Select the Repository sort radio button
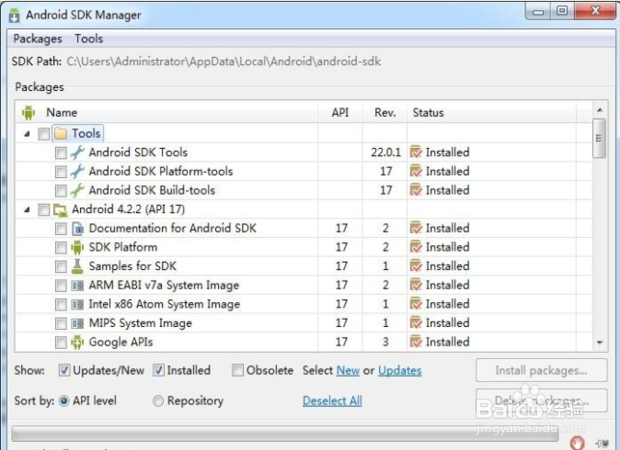Image resolution: width=620 pixels, height=450 pixels. [x=158, y=401]
